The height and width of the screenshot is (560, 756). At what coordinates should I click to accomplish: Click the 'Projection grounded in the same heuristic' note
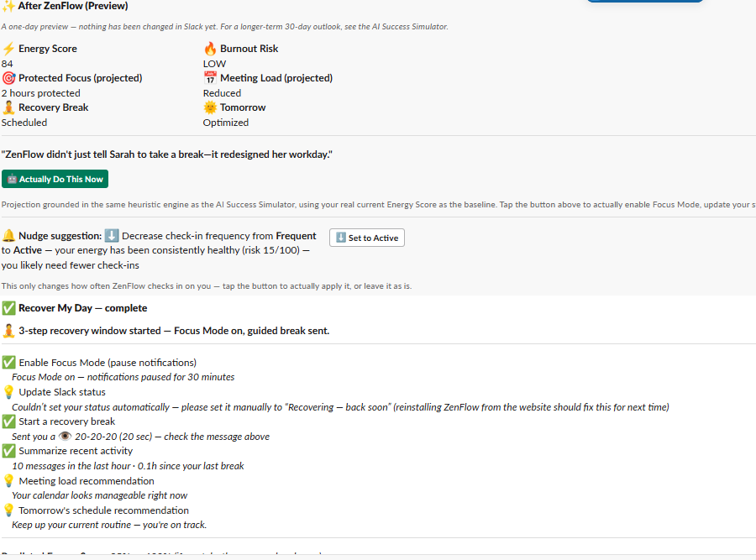pos(378,204)
